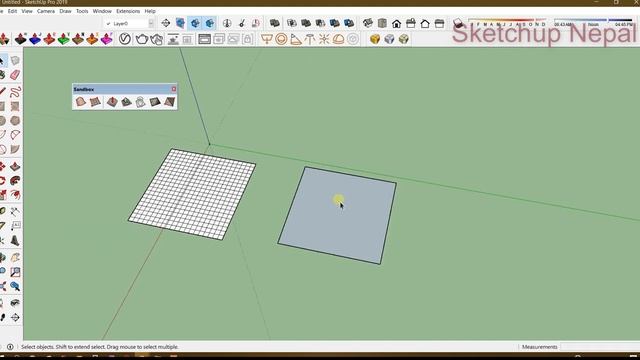Select the Add Detail sandbox tool
Viewport: 640px width, 360px height.
click(x=155, y=102)
